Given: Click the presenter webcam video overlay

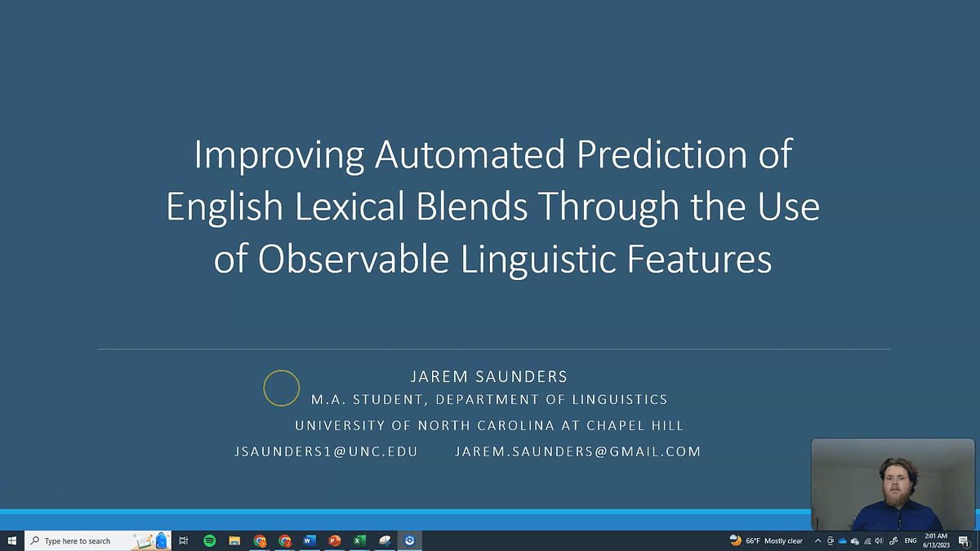Looking at the screenshot, I should pos(893,484).
